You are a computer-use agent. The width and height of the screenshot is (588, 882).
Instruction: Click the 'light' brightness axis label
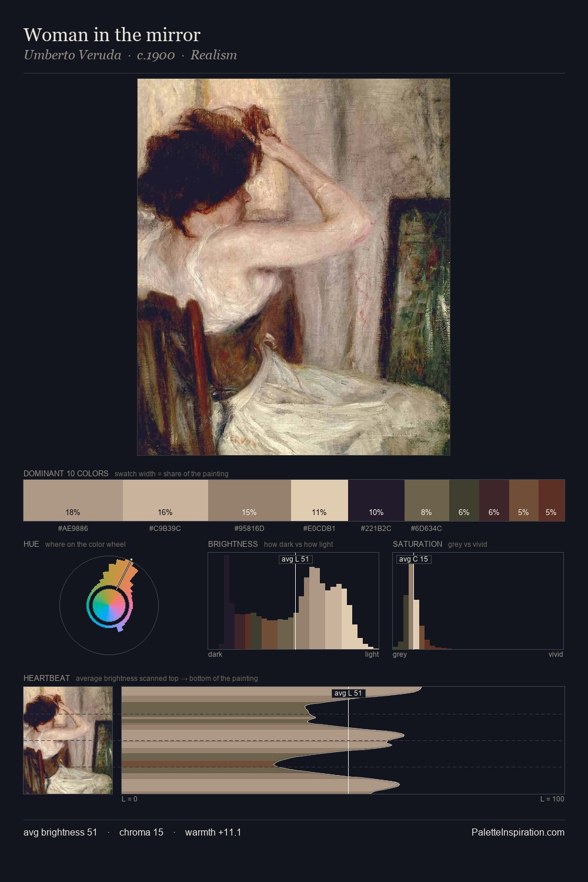(372, 654)
